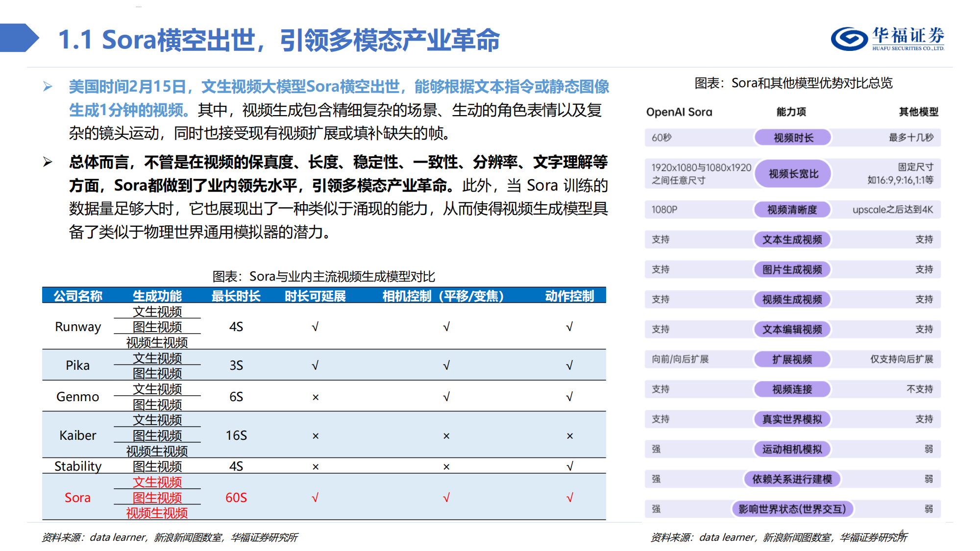This screenshot has width=980, height=551.
Task: Click the '1080P' cell
Action: click(664, 210)
